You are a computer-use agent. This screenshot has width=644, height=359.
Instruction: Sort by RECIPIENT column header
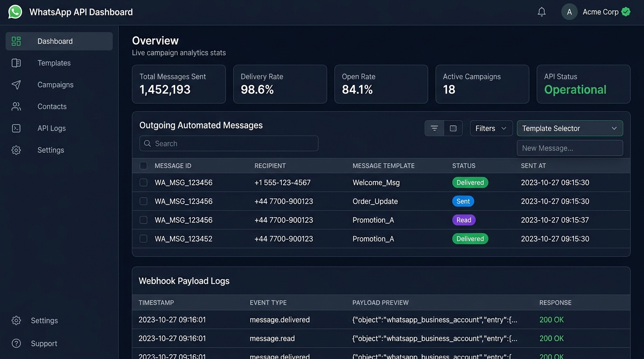click(x=270, y=165)
